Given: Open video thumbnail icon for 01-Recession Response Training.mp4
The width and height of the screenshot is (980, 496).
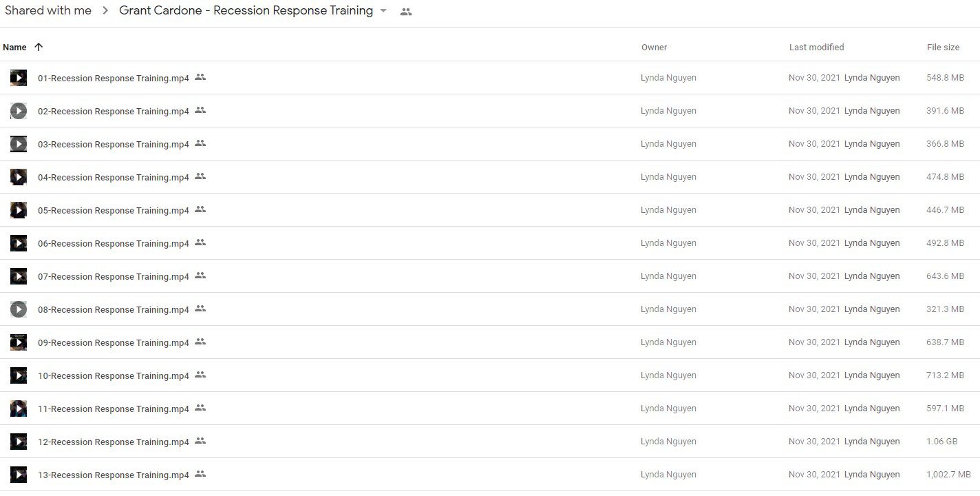Looking at the screenshot, I should tap(19, 78).
